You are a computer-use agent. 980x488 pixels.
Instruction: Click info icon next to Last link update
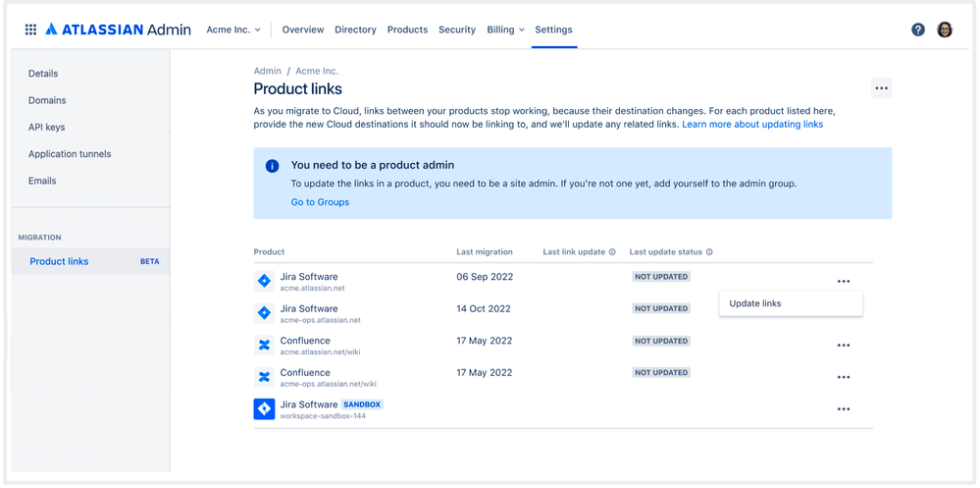click(x=612, y=252)
